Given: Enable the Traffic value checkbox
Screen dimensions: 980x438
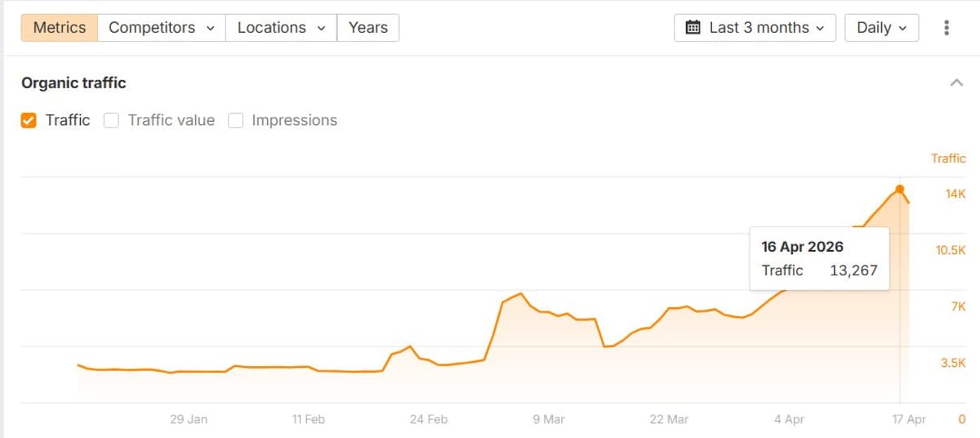Looking at the screenshot, I should click(x=112, y=121).
